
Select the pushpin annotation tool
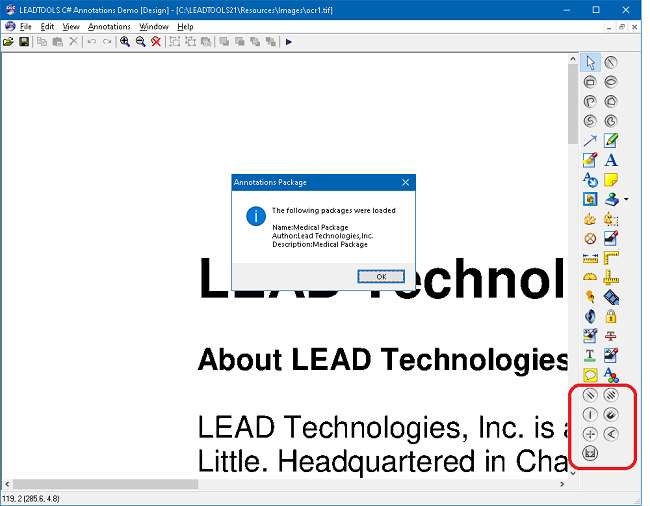pyautogui.click(x=590, y=297)
